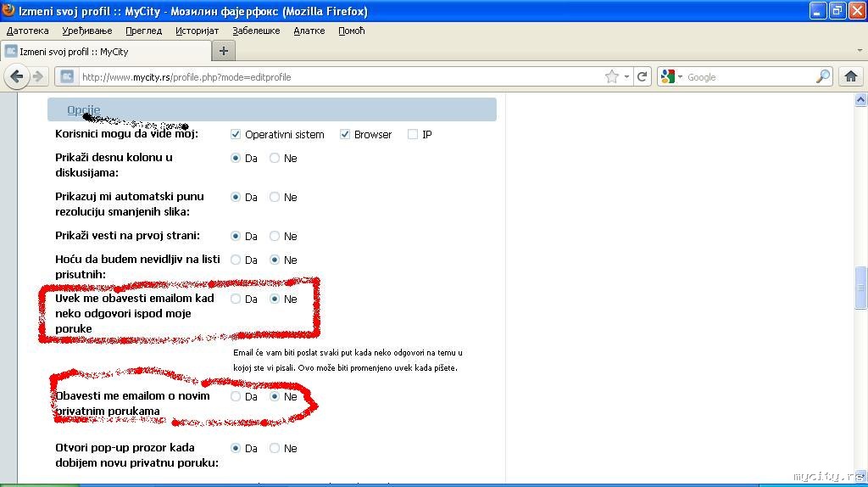The width and height of the screenshot is (868, 487).
Task: Open the bookmarks history dropdown arrow near star
Action: [626, 77]
